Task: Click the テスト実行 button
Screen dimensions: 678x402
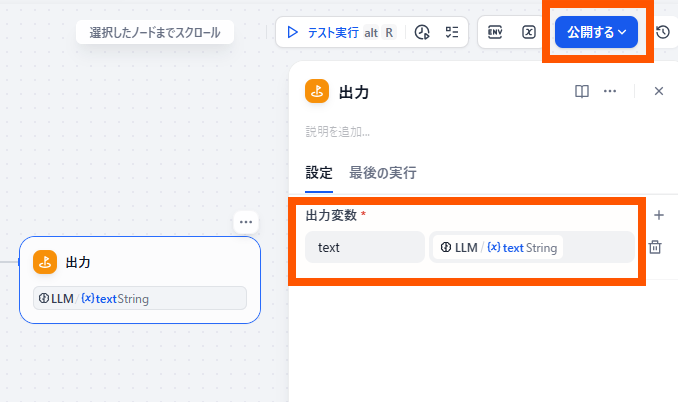Action: pos(340,32)
